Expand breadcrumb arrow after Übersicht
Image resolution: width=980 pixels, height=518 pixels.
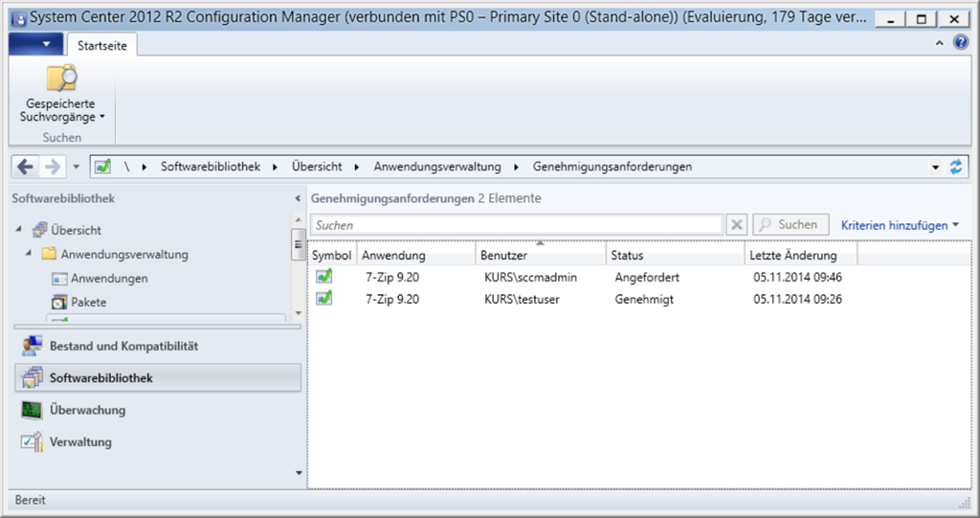pyautogui.click(x=357, y=167)
